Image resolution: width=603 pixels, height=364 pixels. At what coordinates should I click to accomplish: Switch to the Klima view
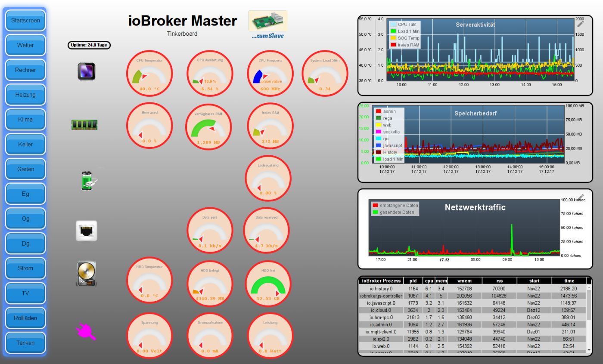coord(25,120)
